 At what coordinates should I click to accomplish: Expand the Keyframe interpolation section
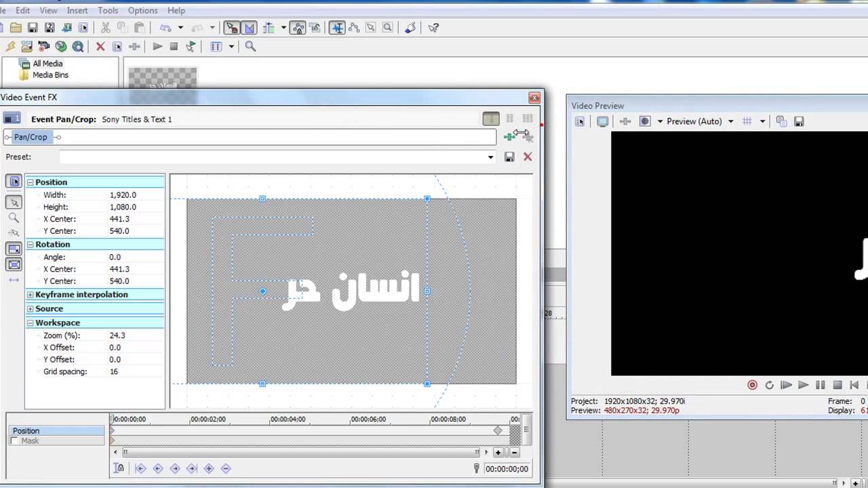pos(31,294)
